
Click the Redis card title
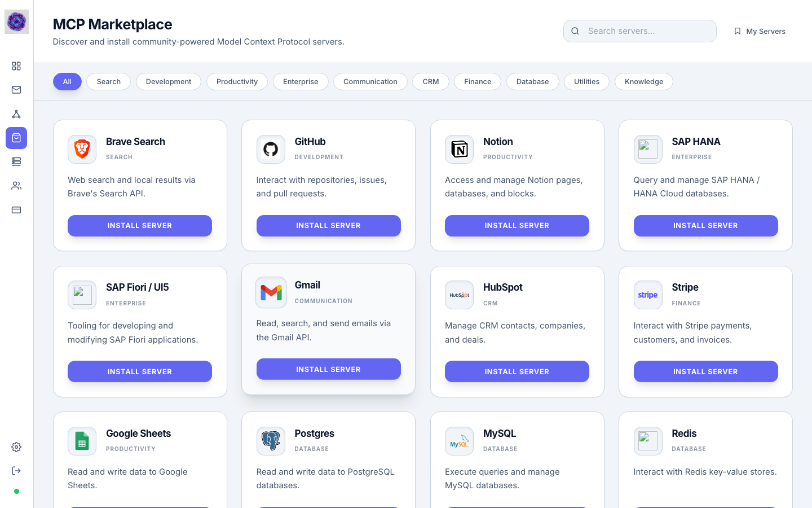[684, 433]
